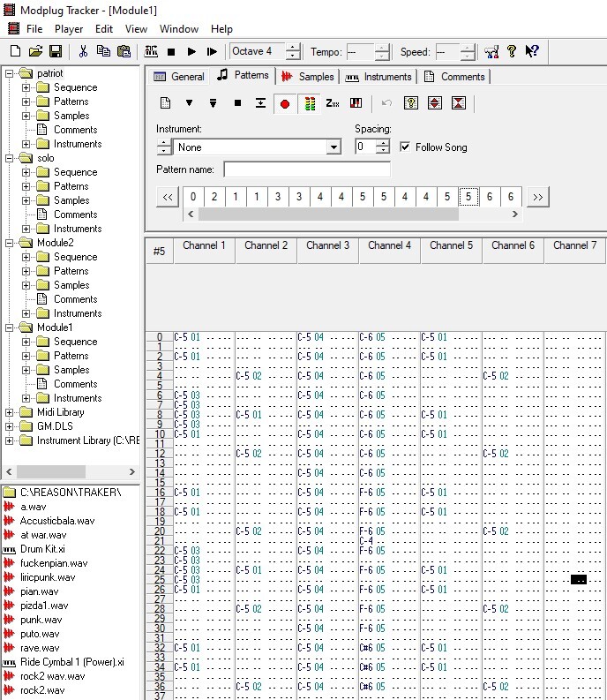The width and height of the screenshot is (607, 700).
Task: Toggle the red Record button in pattern toolbar
Action: (x=284, y=103)
